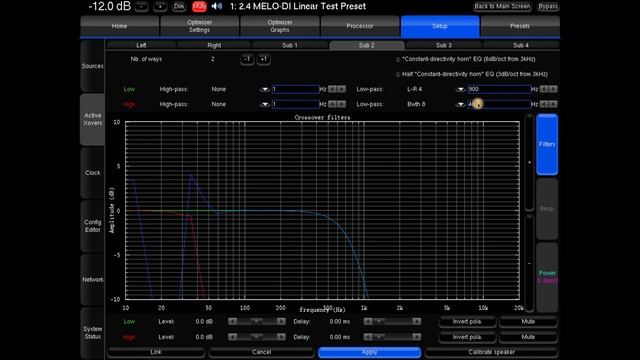Click the speaker icon in top bar
The image size is (640, 360).
pyautogui.click(x=217, y=6)
